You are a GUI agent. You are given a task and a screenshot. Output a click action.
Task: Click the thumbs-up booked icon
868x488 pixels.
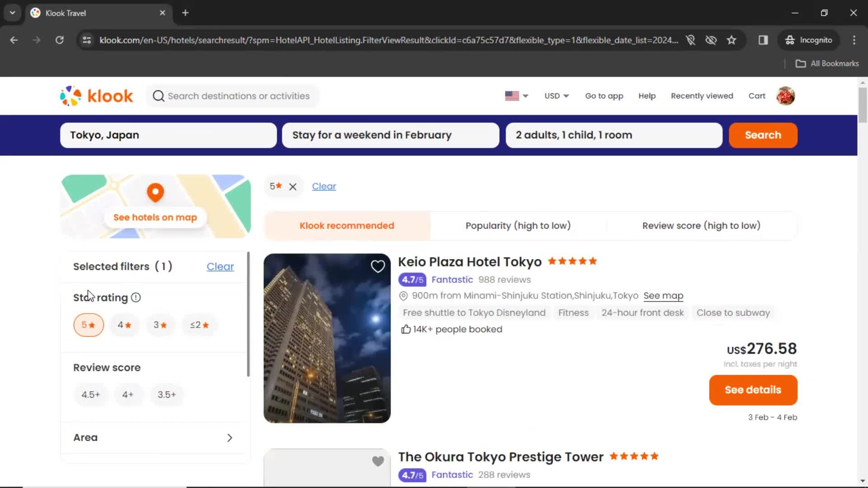(406, 329)
